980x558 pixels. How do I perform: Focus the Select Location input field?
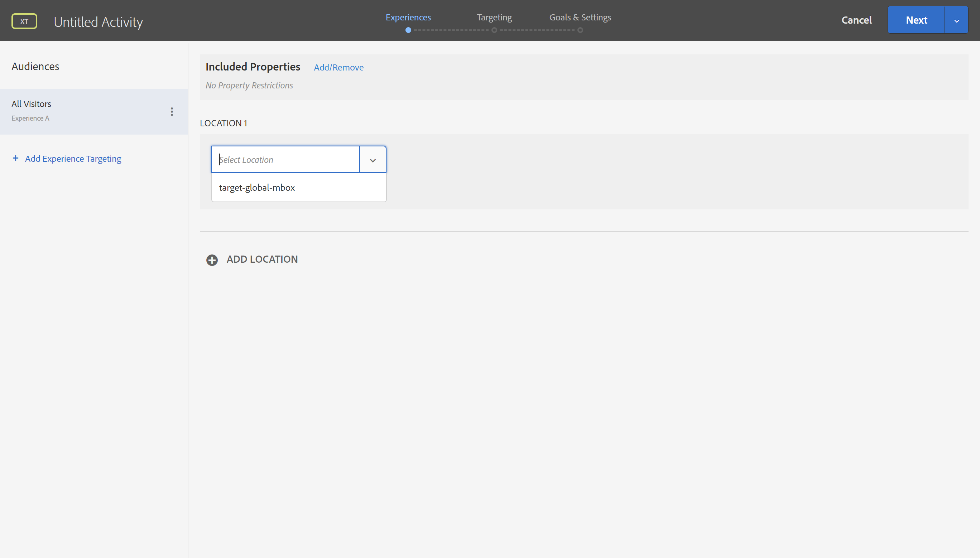click(285, 160)
